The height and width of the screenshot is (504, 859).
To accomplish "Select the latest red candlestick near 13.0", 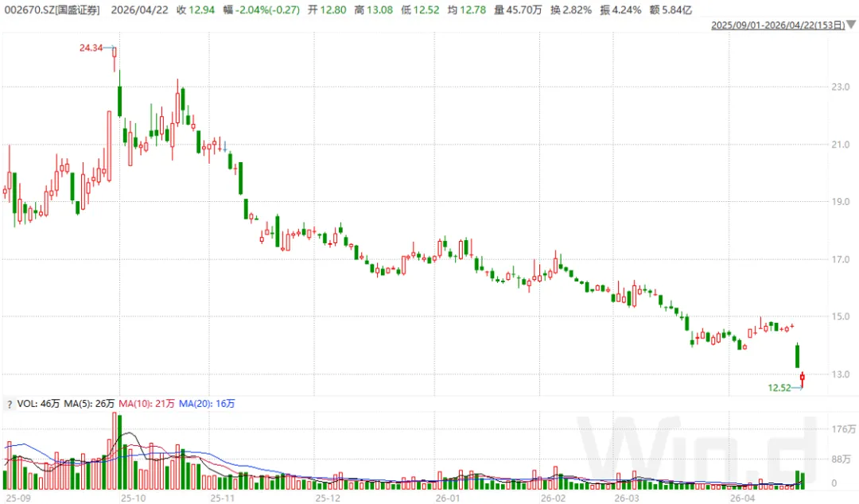I will (x=803, y=377).
